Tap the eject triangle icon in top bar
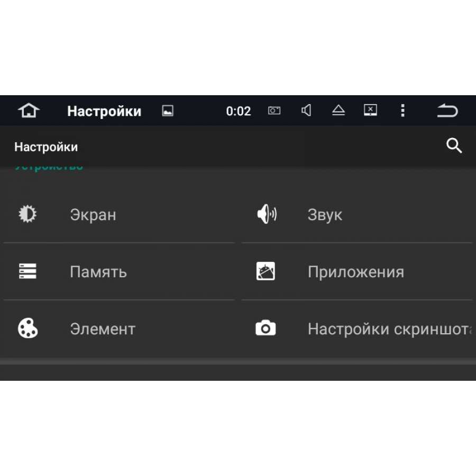 point(338,110)
